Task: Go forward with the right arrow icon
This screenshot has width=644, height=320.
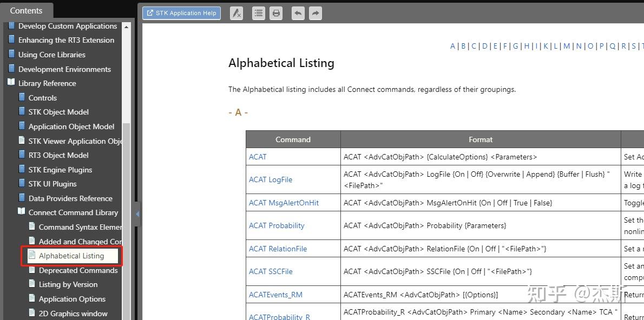Action: click(316, 13)
